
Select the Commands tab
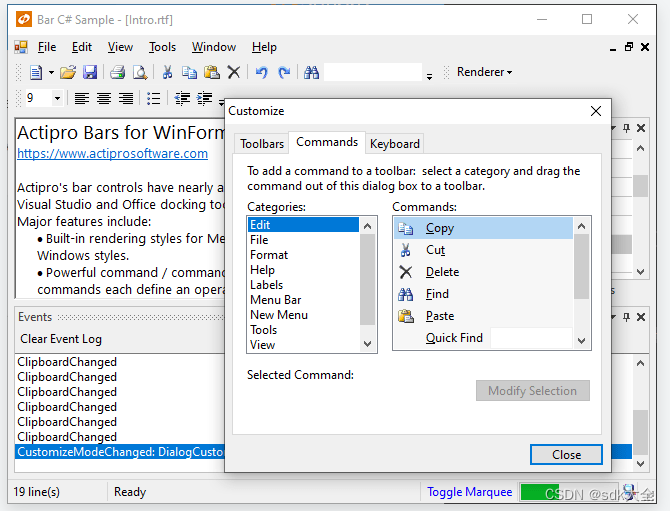pyautogui.click(x=327, y=142)
